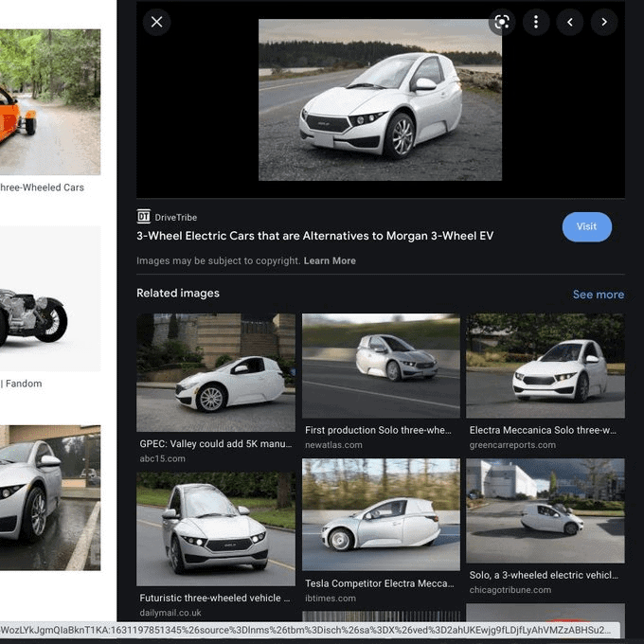Open the Learn More copyright link
Image resolution: width=644 pixels, height=644 pixels.
pyautogui.click(x=330, y=260)
